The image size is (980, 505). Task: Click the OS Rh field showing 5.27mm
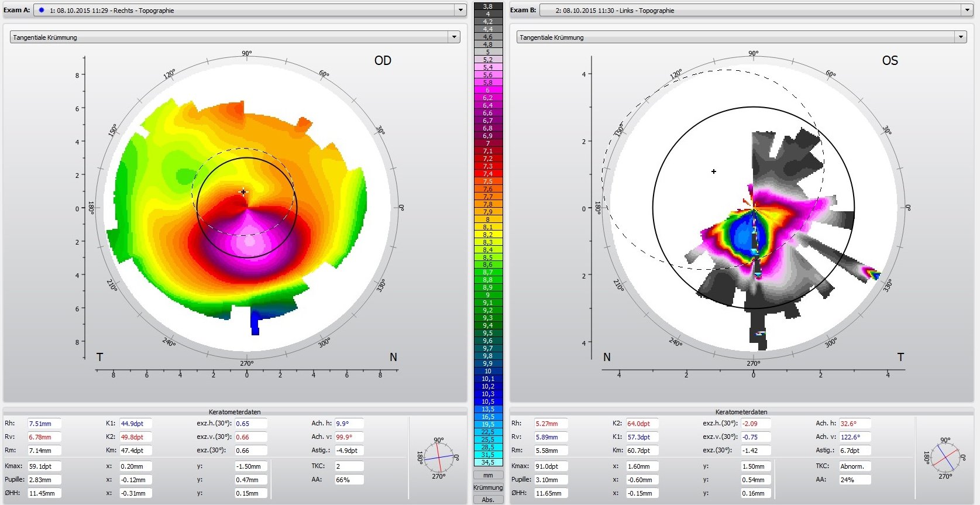tap(551, 423)
